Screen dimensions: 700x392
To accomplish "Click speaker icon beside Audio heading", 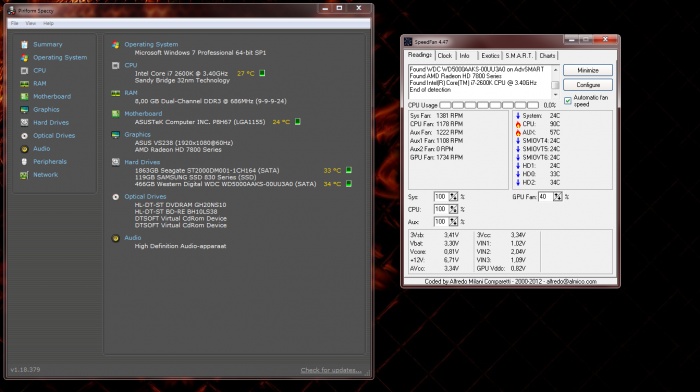I will [116, 238].
